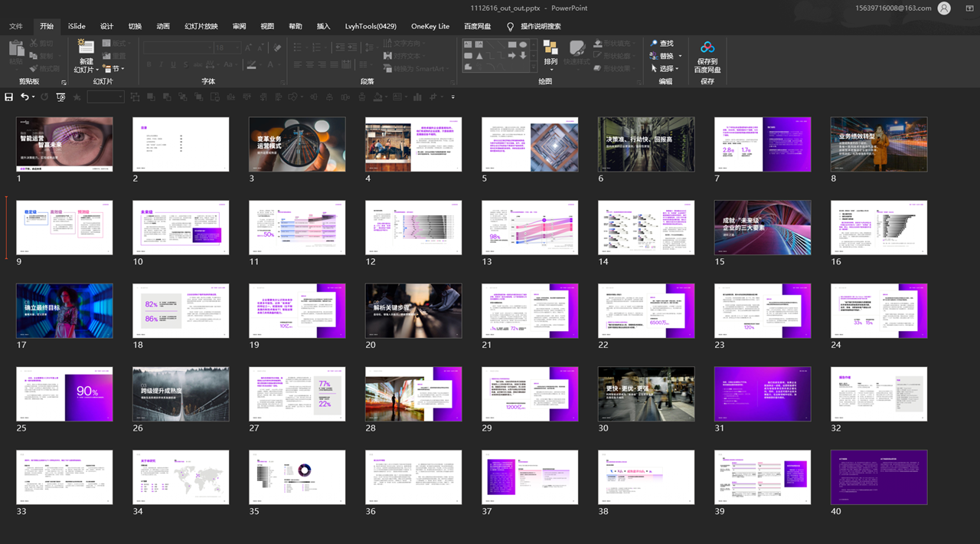Open the OneKey Lite tab

tap(430, 26)
